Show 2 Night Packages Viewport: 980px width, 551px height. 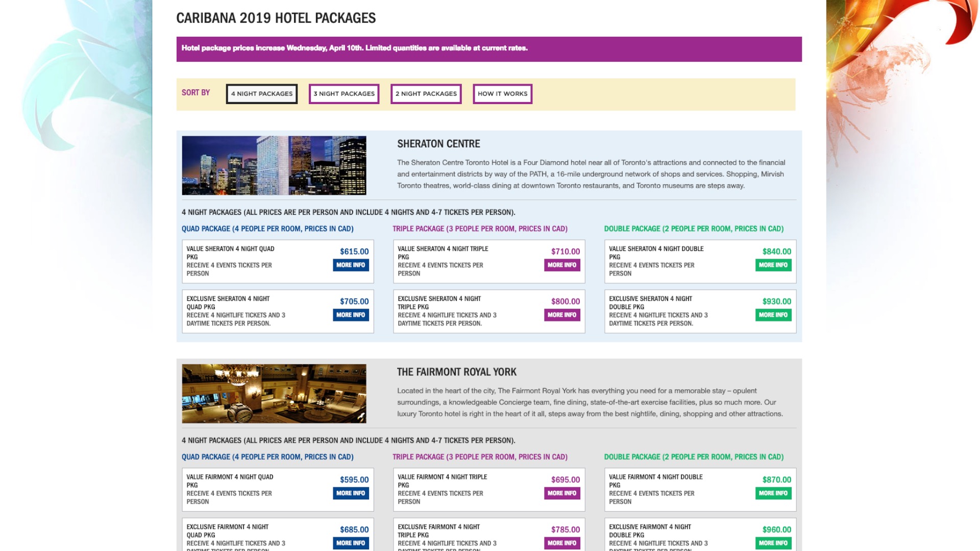[x=426, y=94]
